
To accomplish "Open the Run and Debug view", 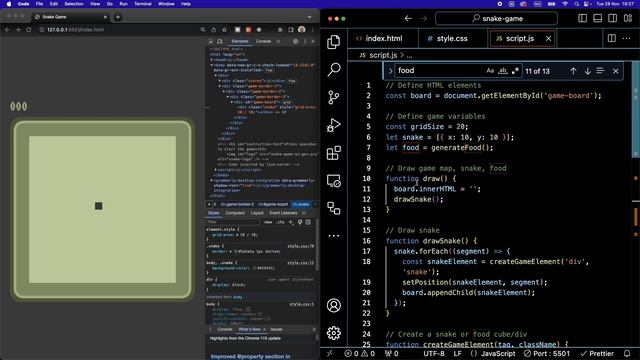I will tap(333, 125).
